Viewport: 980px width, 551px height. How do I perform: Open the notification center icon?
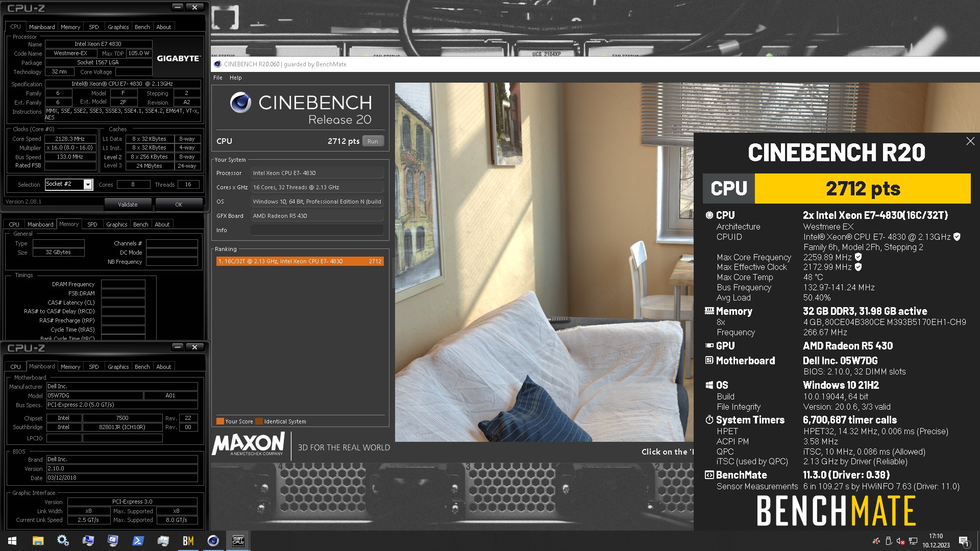[964, 541]
